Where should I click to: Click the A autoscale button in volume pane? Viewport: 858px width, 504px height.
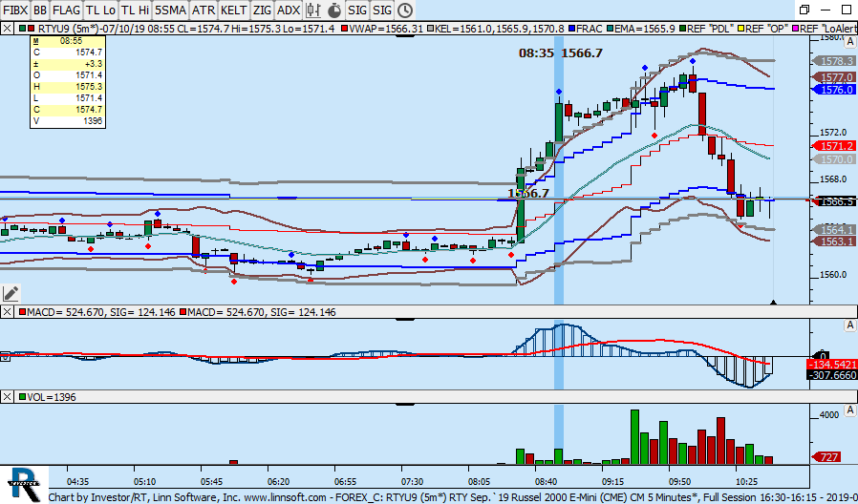click(x=849, y=410)
